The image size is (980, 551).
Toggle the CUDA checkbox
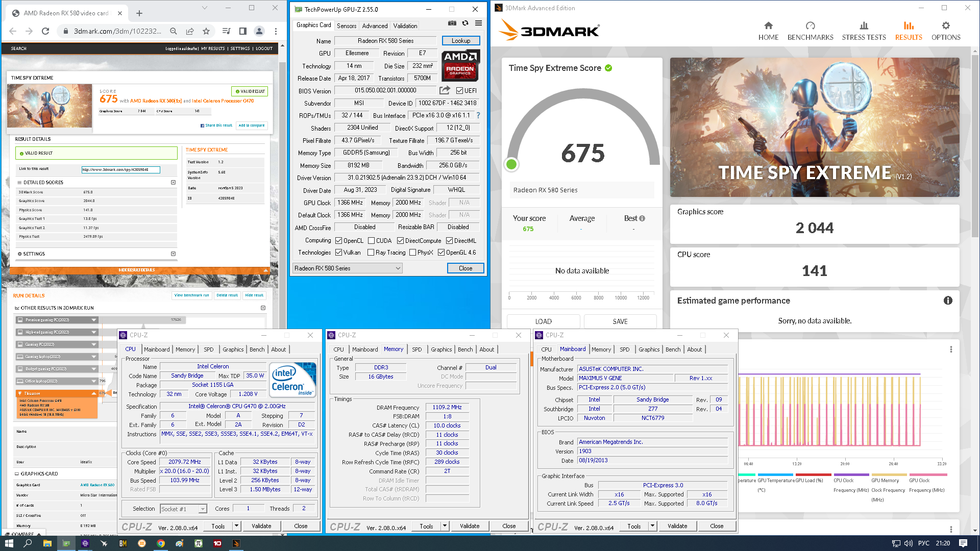(x=371, y=241)
